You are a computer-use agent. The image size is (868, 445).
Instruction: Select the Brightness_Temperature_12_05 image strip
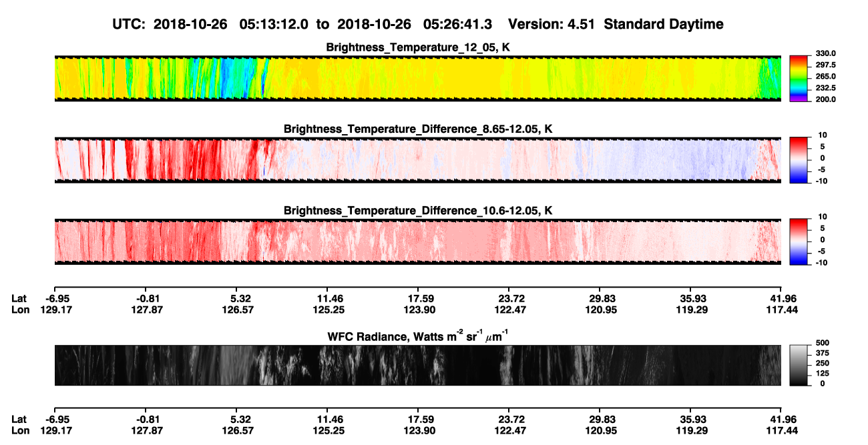pyautogui.click(x=417, y=78)
